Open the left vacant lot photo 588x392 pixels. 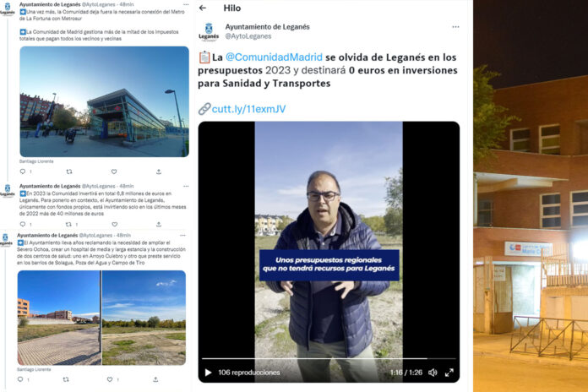coord(59,318)
